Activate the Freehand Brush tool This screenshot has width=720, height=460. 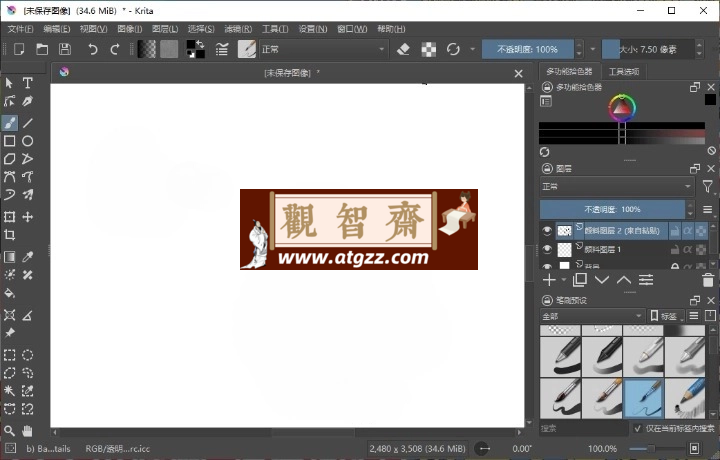tap(9, 123)
